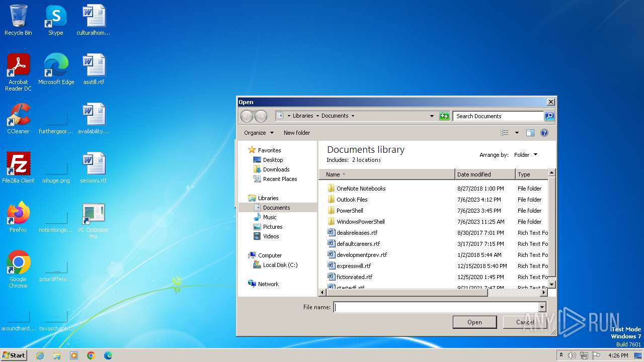Select Downloads in navigation pane
The image size is (644, 362).
click(276, 169)
